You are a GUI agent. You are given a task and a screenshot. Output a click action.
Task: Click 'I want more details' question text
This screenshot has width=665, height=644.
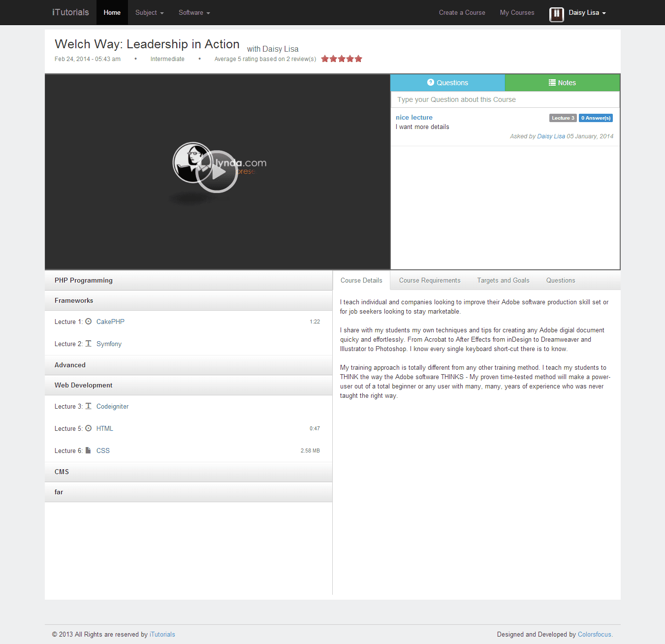point(422,127)
